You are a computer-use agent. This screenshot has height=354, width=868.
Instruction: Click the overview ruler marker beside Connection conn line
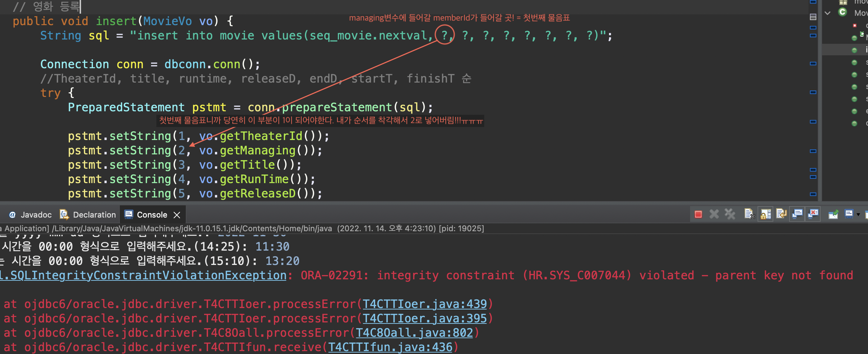[813, 64]
